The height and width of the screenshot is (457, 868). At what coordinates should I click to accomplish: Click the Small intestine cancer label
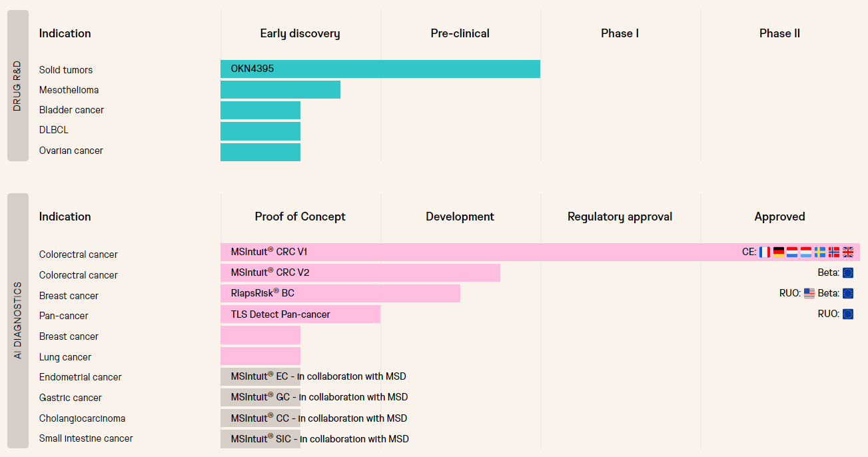(86, 438)
